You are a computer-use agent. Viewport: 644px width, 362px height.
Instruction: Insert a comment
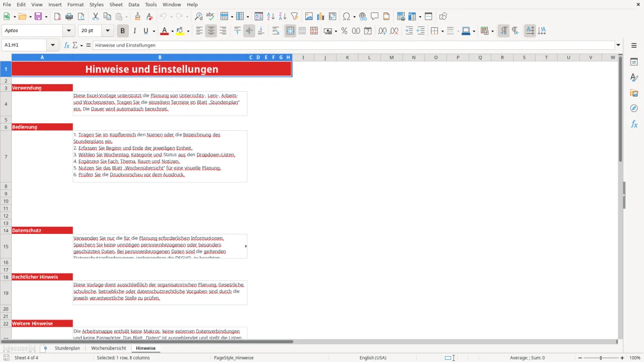pyautogui.click(x=375, y=17)
